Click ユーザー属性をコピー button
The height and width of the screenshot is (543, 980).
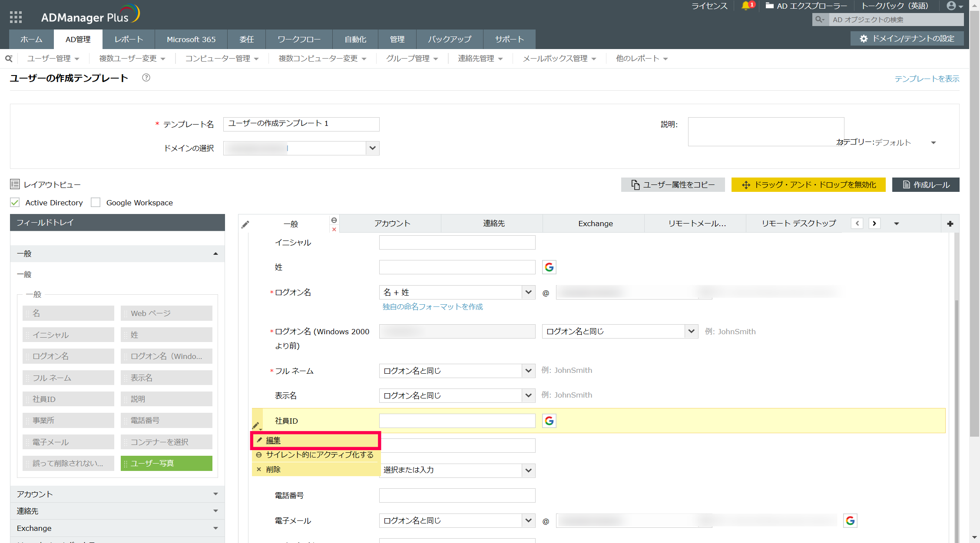click(672, 184)
